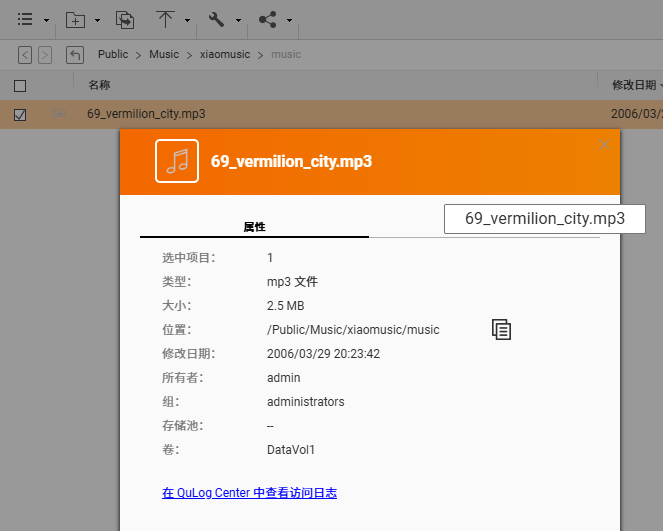663x531 pixels.
Task: Click the copy files toolbar icon
Action: (x=125, y=19)
